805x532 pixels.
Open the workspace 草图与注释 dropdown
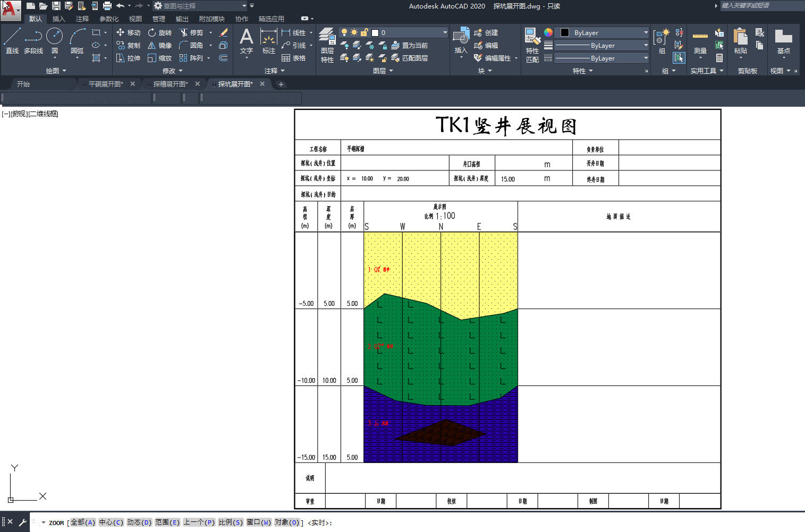[201, 6]
